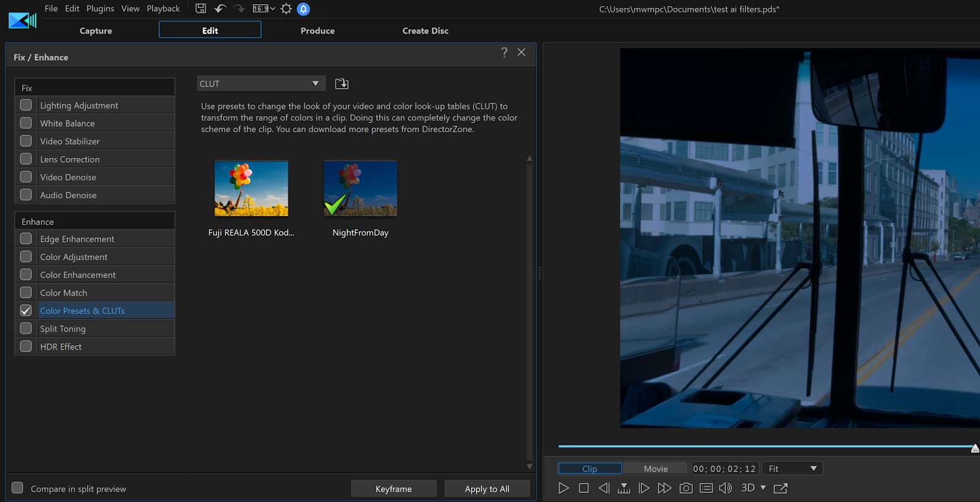Select the HDR Effect label
Viewport: 980px width, 502px height.
tap(61, 347)
